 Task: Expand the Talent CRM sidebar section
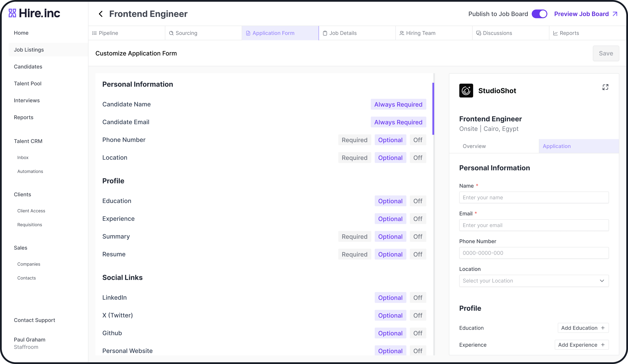click(x=28, y=141)
